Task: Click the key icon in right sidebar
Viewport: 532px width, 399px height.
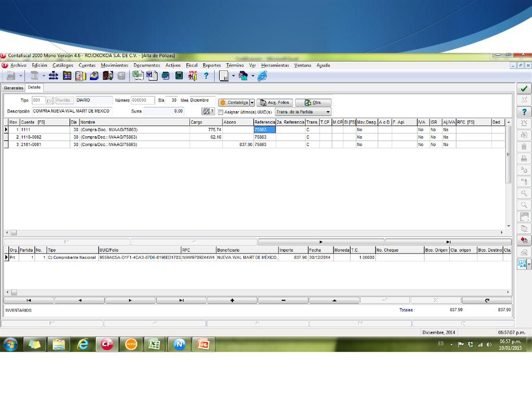Action: click(x=524, y=193)
